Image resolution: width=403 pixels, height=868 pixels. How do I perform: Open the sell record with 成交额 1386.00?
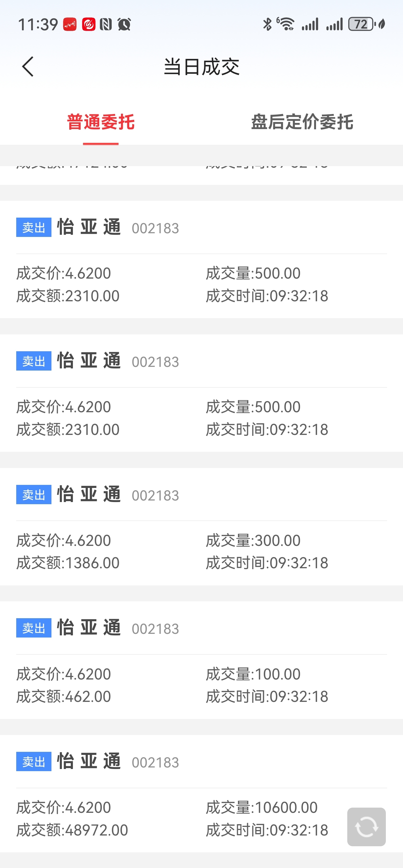(x=201, y=527)
